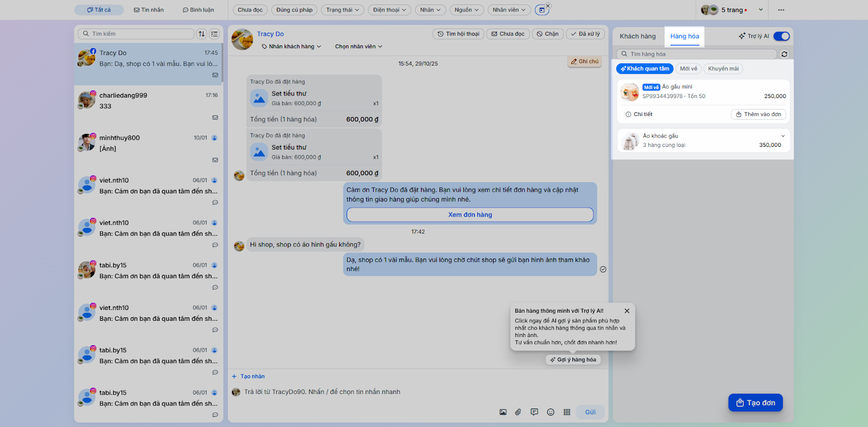Image resolution: width=868 pixels, height=427 pixels.
Task: Toggle the Đúng cú pháp filter
Action: [294, 10]
